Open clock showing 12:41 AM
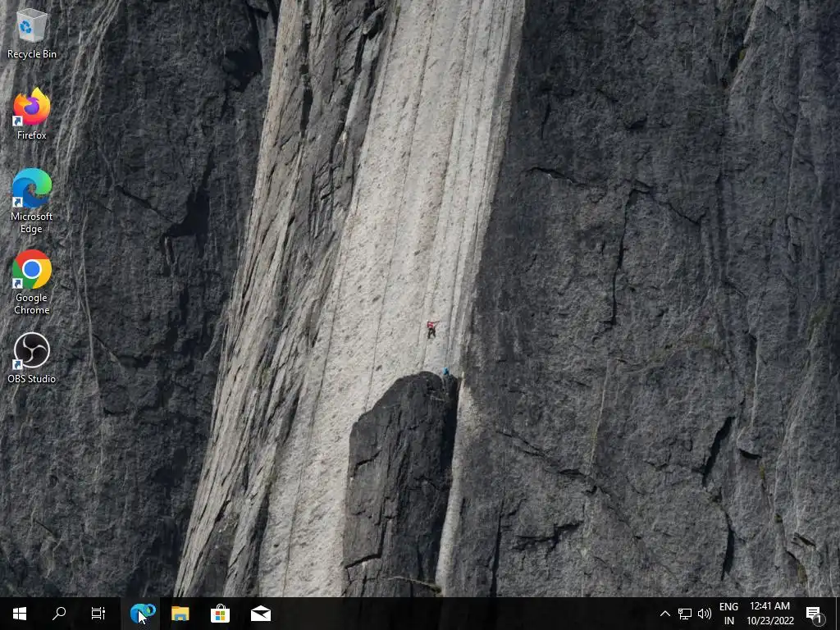 (769, 614)
